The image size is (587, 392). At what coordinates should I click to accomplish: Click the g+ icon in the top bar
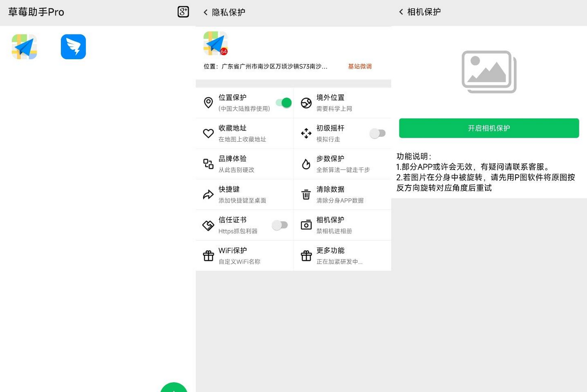coord(183,11)
